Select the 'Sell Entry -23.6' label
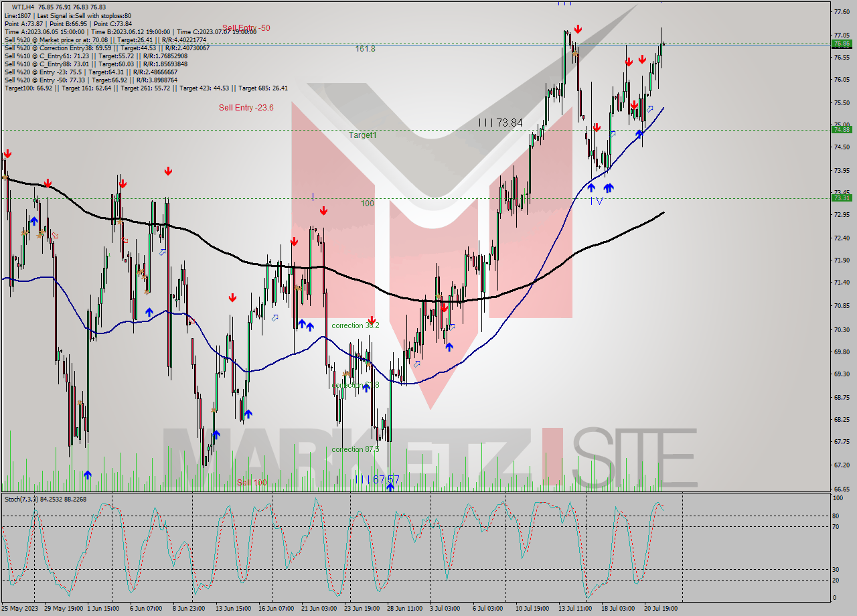The image size is (857, 616). [x=246, y=107]
